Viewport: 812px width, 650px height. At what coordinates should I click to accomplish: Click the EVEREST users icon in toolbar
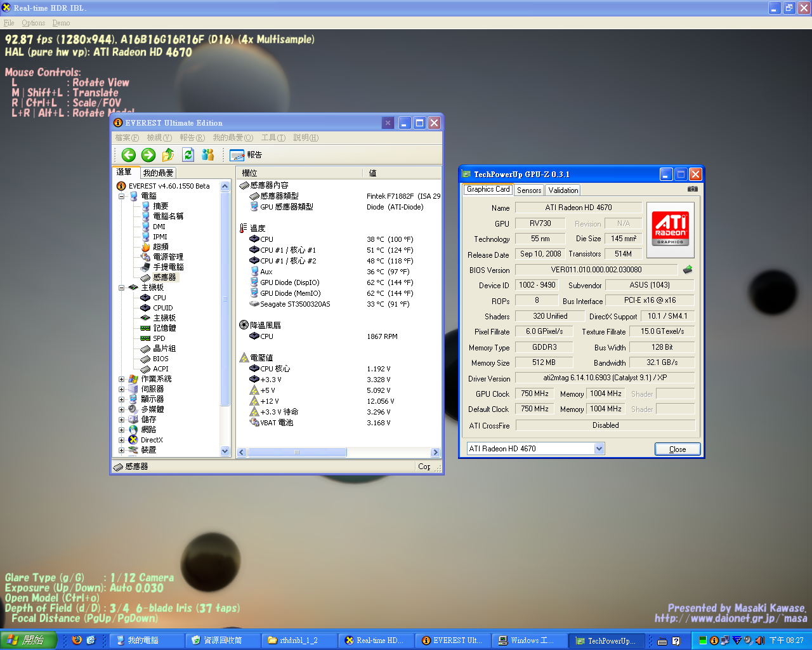207,155
